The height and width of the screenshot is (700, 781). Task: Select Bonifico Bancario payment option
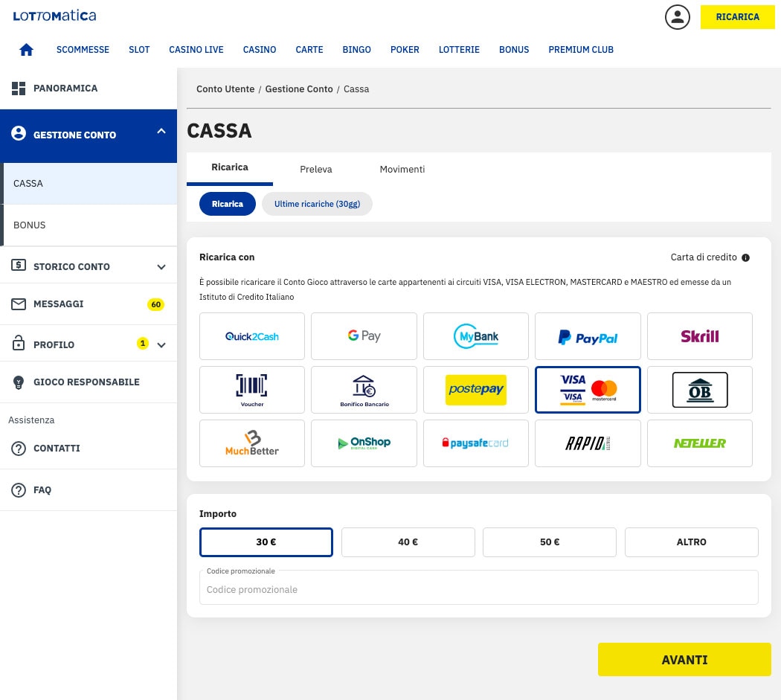(364, 390)
